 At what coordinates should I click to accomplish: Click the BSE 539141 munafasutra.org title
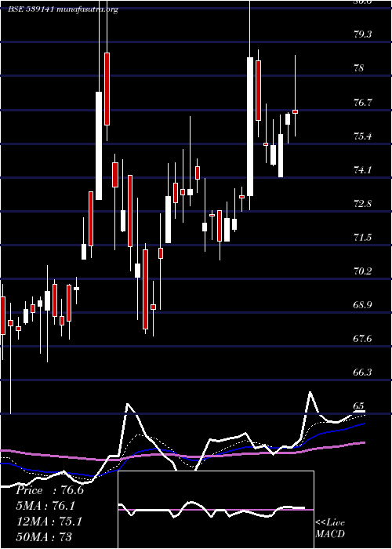click(64, 9)
